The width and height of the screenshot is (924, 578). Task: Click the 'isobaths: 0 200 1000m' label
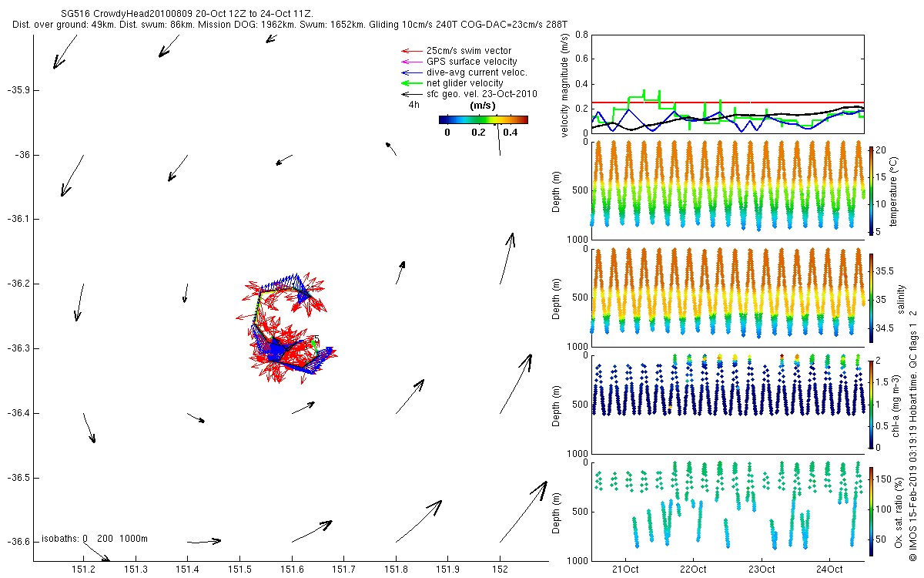95,538
